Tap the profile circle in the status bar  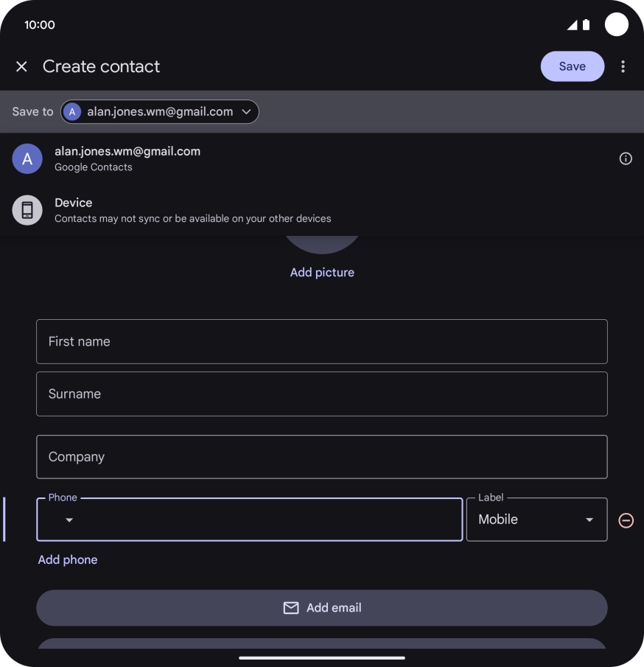(616, 24)
